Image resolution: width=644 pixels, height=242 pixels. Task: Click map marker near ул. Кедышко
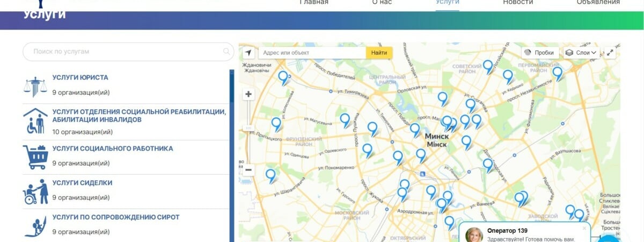pyautogui.click(x=508, y=77)
